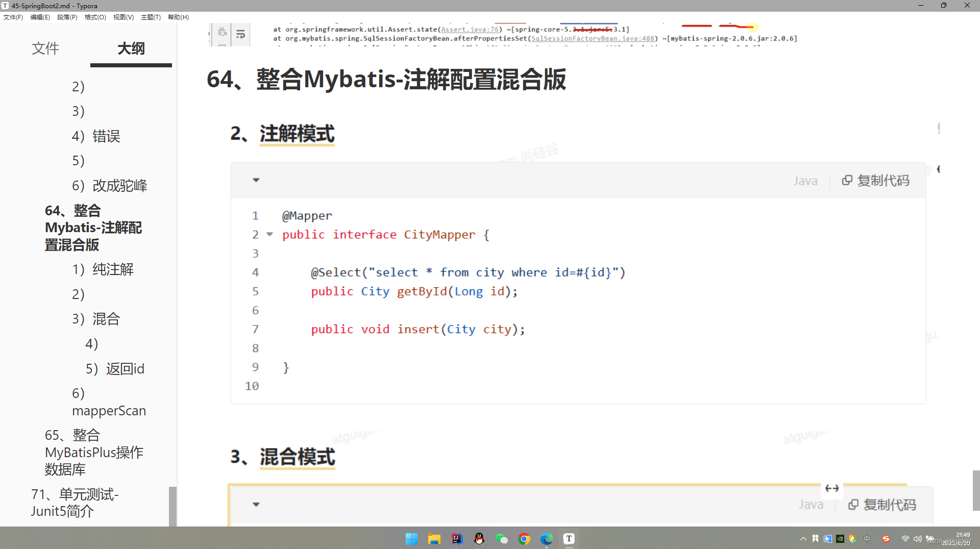The width and height of the screenshot is (980, 549).
Task: Open the Windows Start menu
Action: [411, 539]
